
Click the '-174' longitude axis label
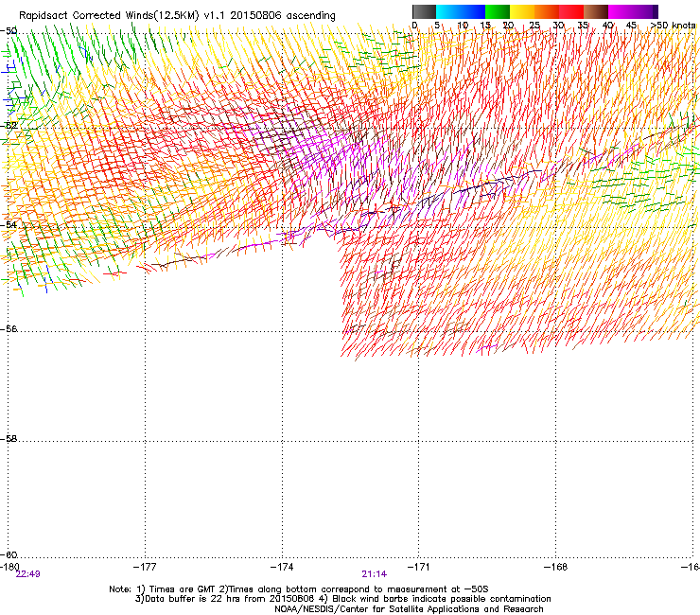point(282,567)
